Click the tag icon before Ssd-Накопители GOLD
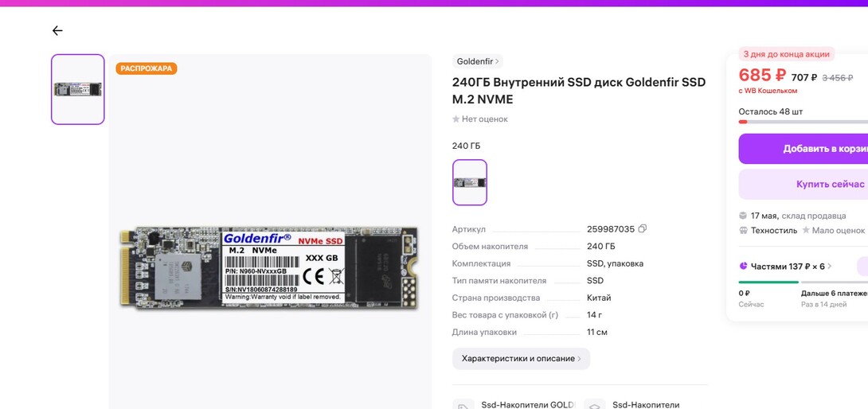This screenshot has height=409, width=868. (463, 406)
